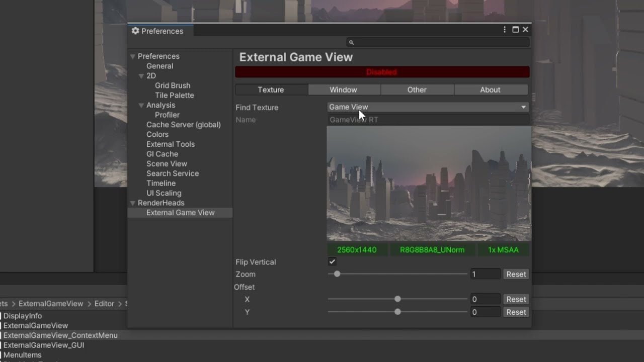Open the Preferences window kebab menu
644x362 pixels.
505,30
